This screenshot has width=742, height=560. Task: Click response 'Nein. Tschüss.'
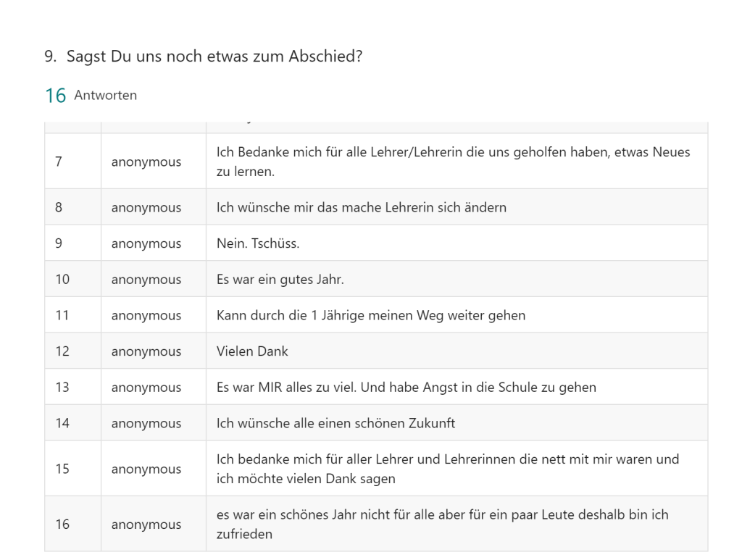(x=258, y=243)
